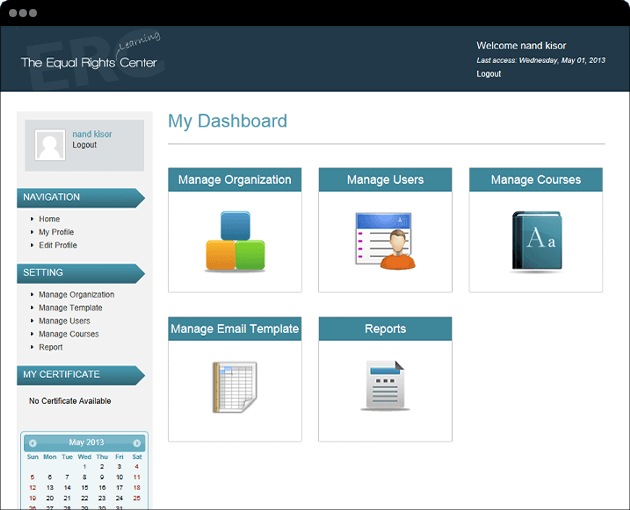
Task: Click the SETTING section header
Action: tap(80, 273)
